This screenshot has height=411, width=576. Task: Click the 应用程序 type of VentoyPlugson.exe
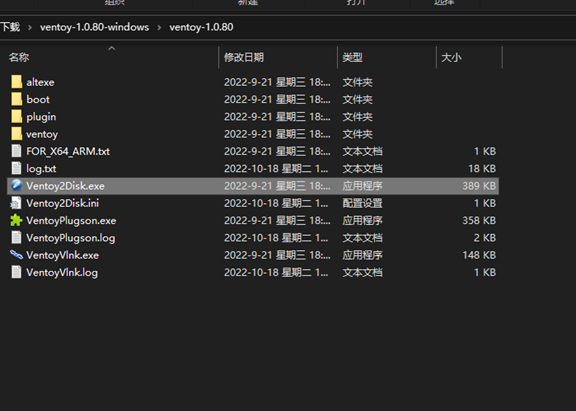tap(363, 220)
